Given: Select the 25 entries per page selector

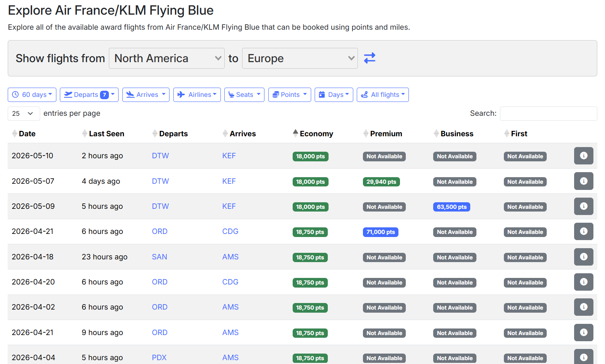Looking at the screenshot, I should 24,113.
